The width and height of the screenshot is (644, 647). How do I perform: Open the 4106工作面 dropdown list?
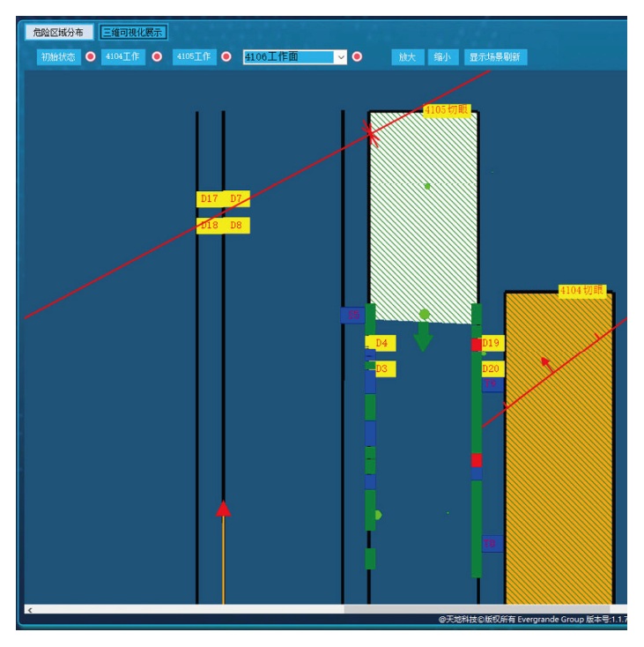[340, 57]
